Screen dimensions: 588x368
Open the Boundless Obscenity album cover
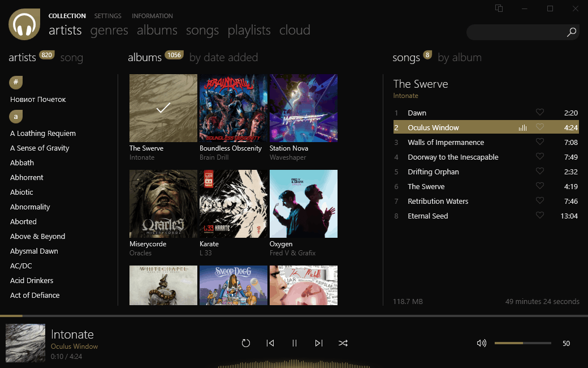[x=234, y=108]
